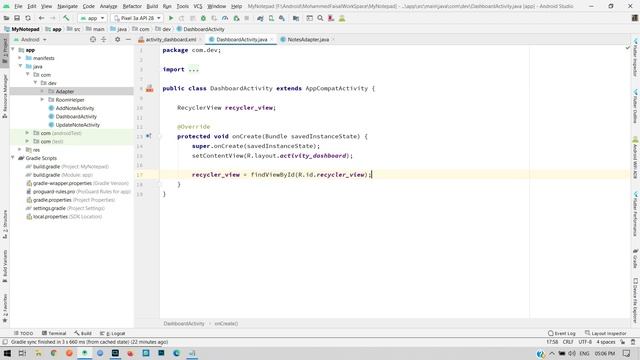Click the 4 spaces indent status
640x360 pixels.
[x=606, y=342]
